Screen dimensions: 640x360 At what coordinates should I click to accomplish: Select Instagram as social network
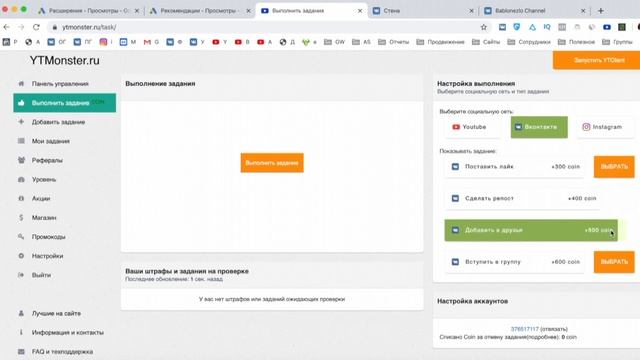click(605, 127)
